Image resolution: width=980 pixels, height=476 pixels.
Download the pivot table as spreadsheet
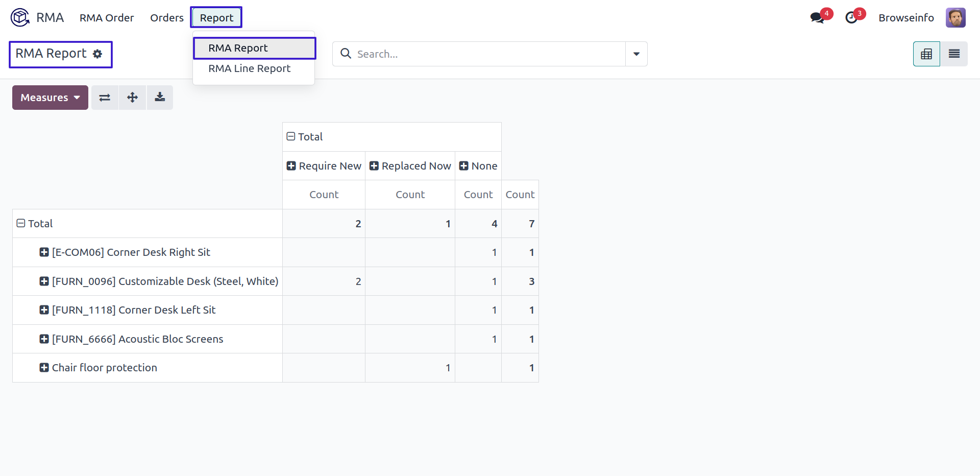coord(160,98)
